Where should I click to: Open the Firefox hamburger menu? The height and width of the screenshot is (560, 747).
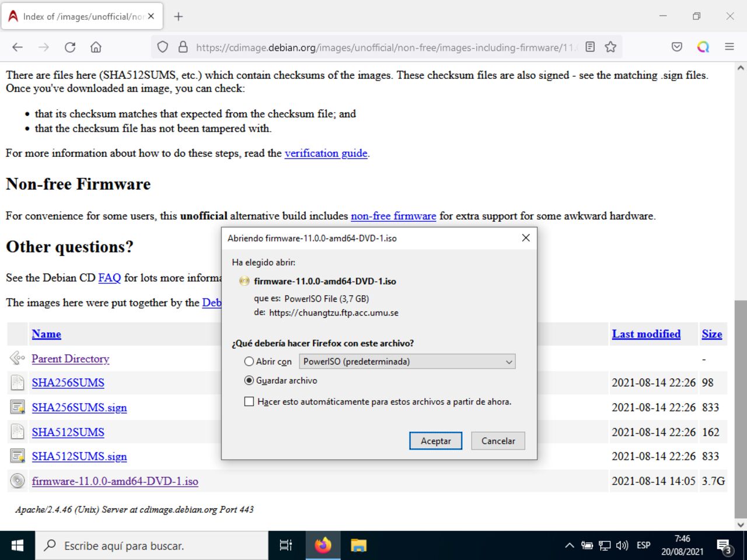729,47
